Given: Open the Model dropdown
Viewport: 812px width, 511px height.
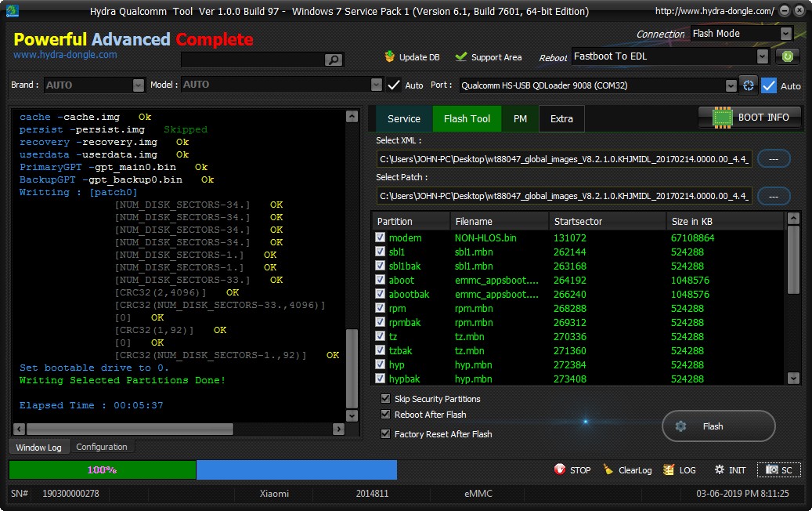Looking at the screenshot, I should point(377,85).
